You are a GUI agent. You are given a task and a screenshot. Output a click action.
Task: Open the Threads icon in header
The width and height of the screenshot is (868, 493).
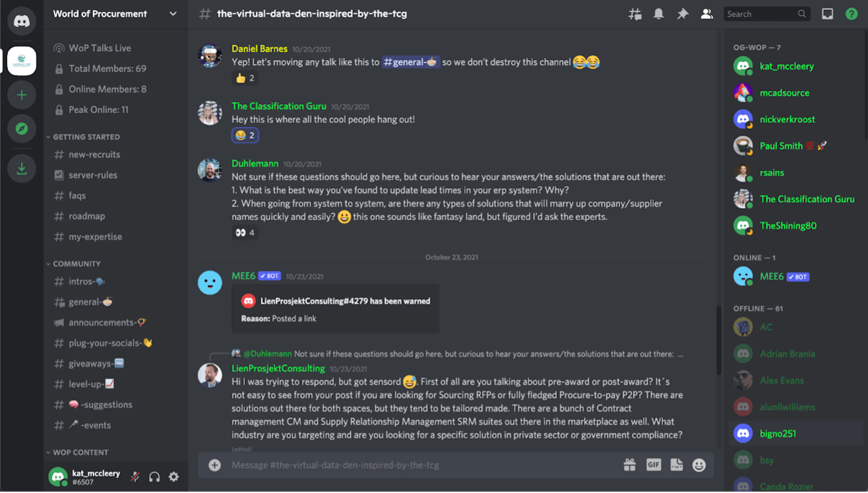pos(634,14)
